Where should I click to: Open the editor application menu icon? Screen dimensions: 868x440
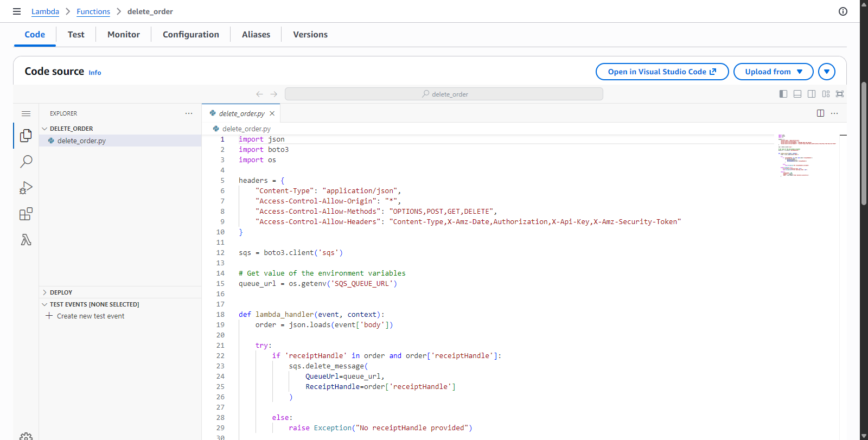tap(26, 113)
